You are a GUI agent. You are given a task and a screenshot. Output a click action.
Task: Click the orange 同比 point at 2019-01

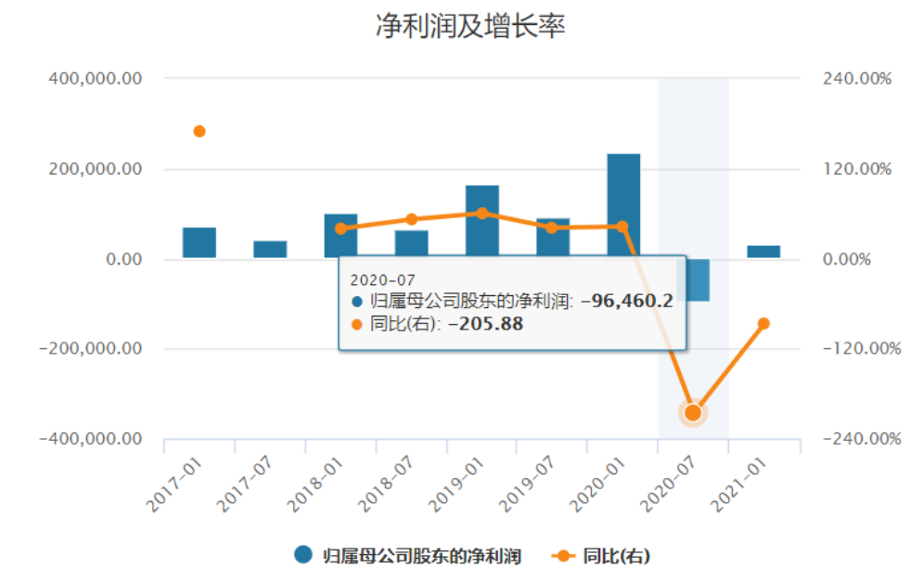click(482, 213)
